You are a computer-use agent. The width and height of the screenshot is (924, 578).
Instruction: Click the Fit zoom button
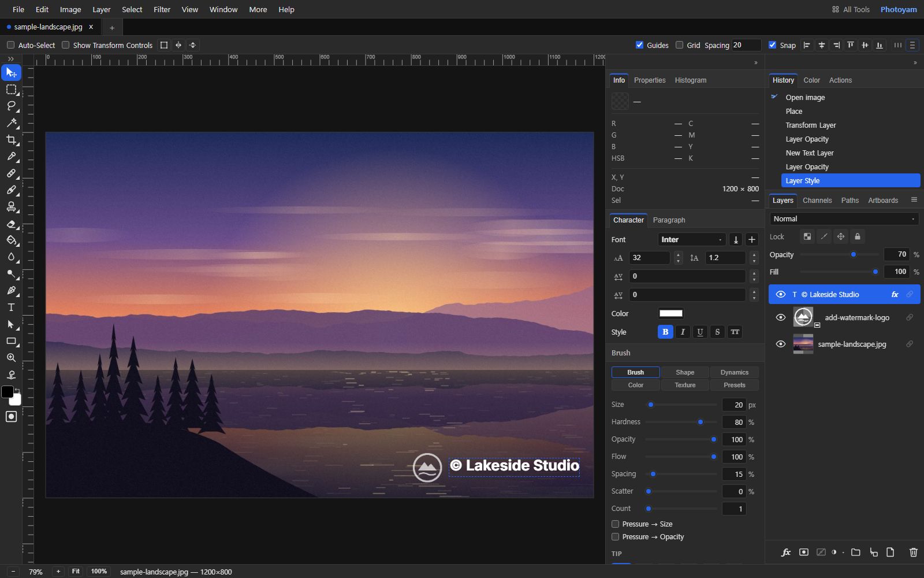pyautogui.click(x=76, y=571)
